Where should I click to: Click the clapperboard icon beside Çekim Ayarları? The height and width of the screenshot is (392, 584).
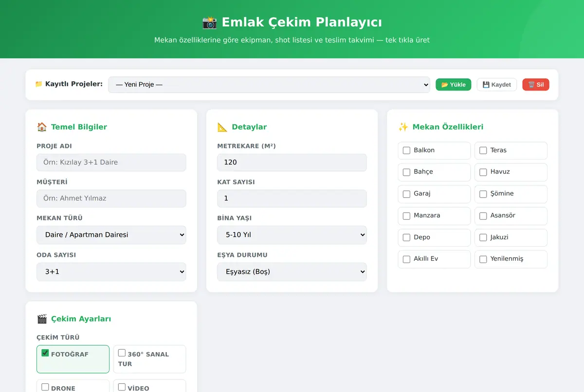pyautogui.click(x=42, y=319)
